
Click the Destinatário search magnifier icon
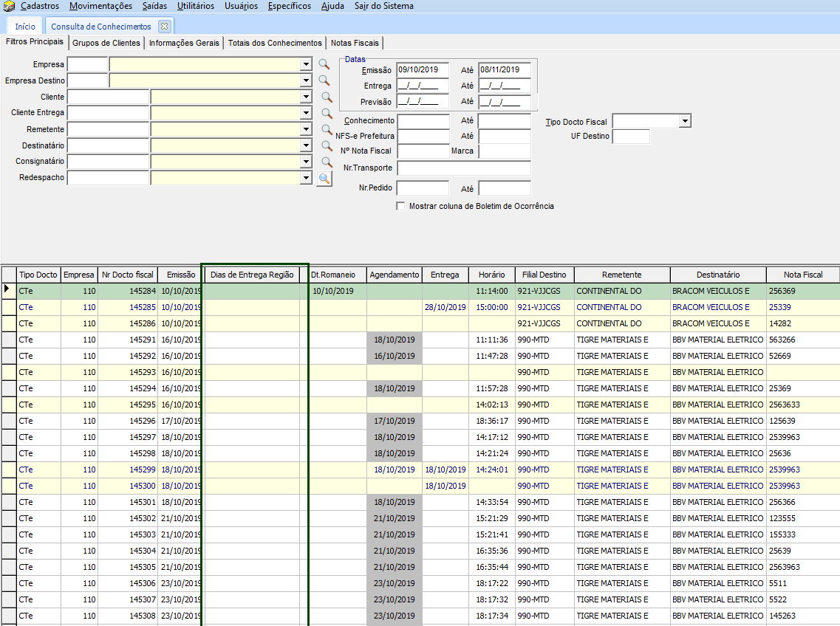coord(327,145)
